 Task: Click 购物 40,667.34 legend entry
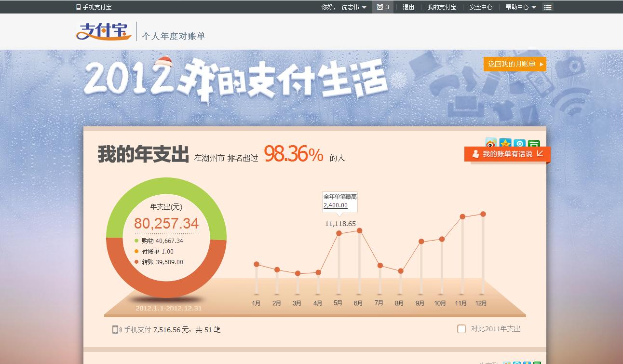point(159,241)
